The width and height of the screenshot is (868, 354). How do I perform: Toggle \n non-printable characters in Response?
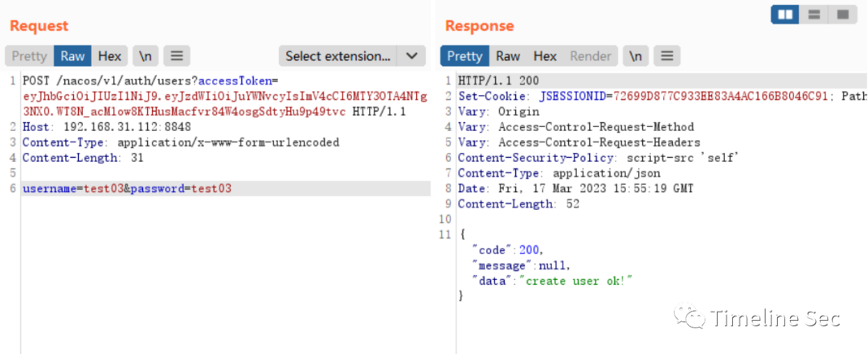point(636,56)
